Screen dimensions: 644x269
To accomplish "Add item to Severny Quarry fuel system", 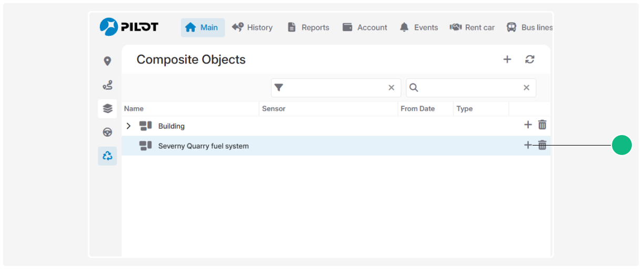I will pos(528,146).
